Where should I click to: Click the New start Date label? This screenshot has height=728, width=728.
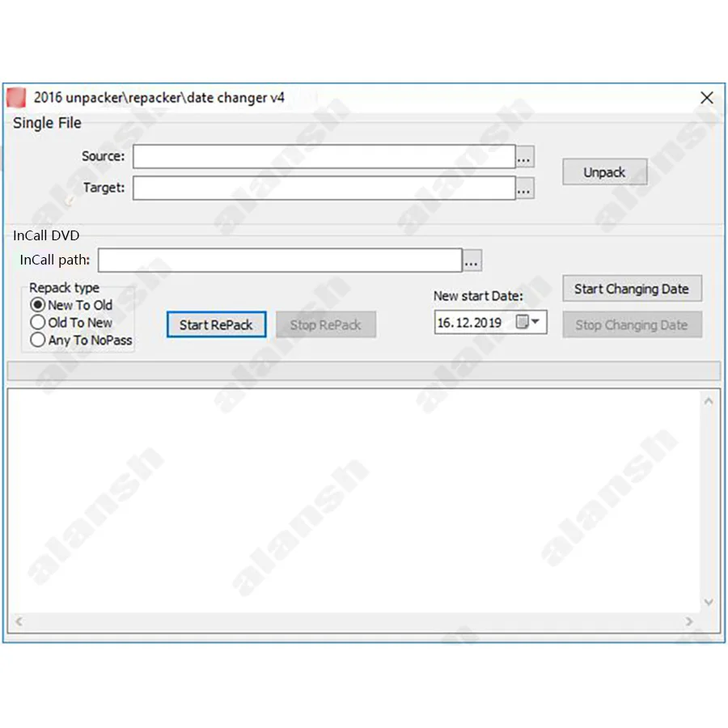478,296
